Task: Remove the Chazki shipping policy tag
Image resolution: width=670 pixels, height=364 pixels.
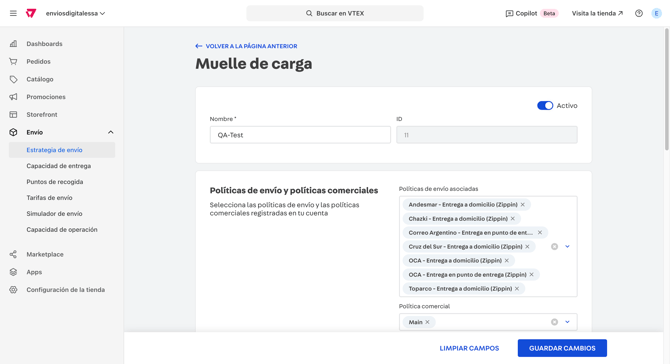Action: click(513, 219)
